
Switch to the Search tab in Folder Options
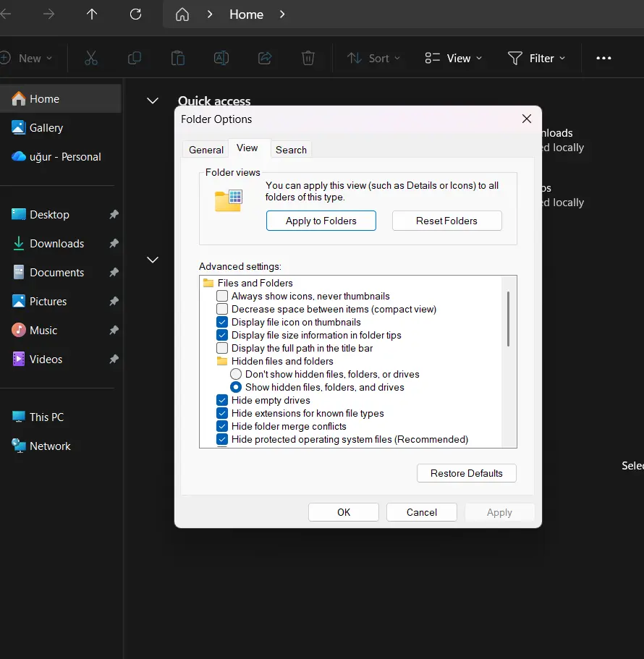(x=291, y=149)
